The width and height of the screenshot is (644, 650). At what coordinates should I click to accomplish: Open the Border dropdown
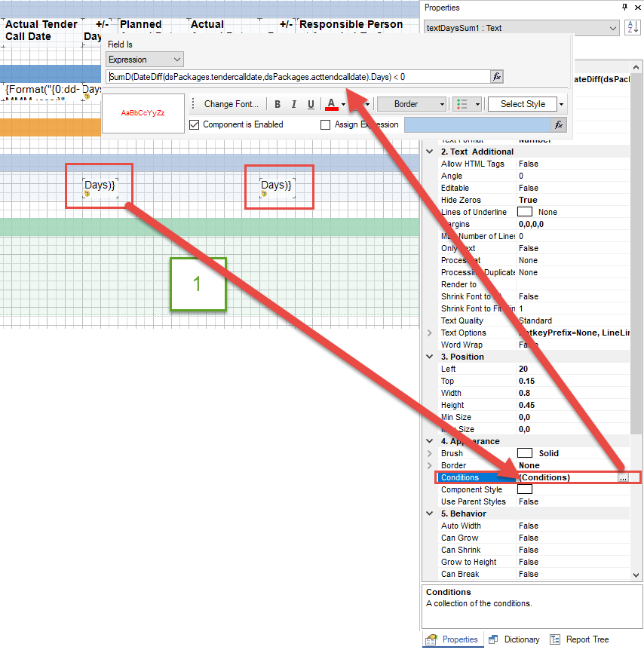point(412,104)
